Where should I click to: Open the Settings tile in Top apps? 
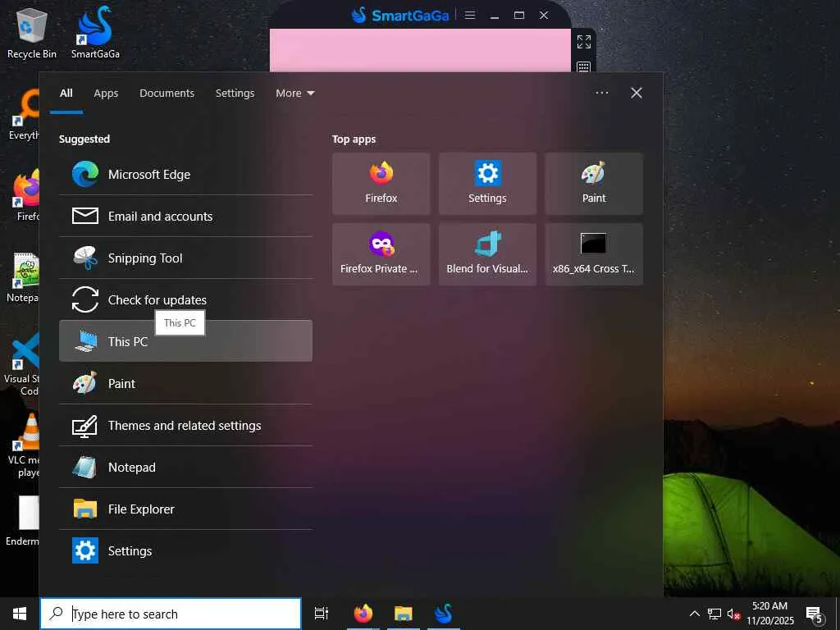(x=487, y=184)
